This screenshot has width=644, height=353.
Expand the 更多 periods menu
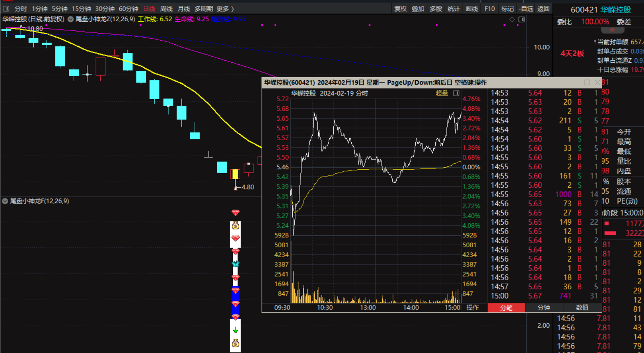click(x=225, y=9)
